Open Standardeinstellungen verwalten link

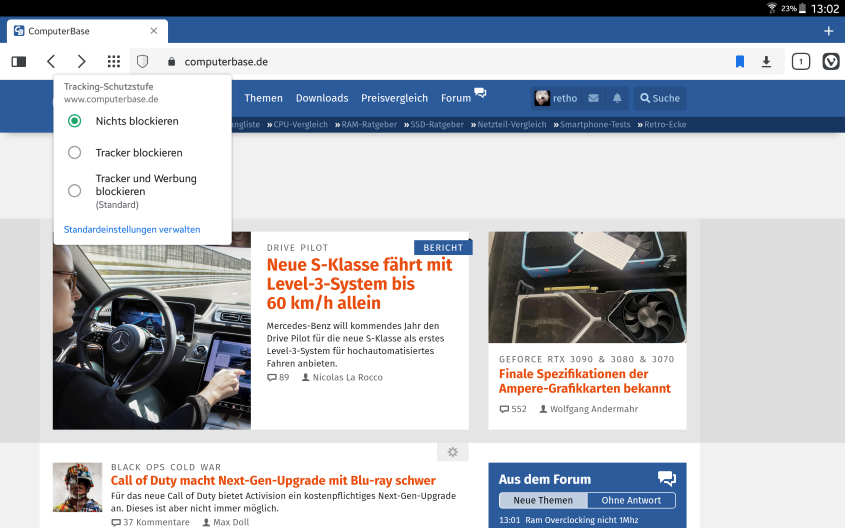pos(132,230)
